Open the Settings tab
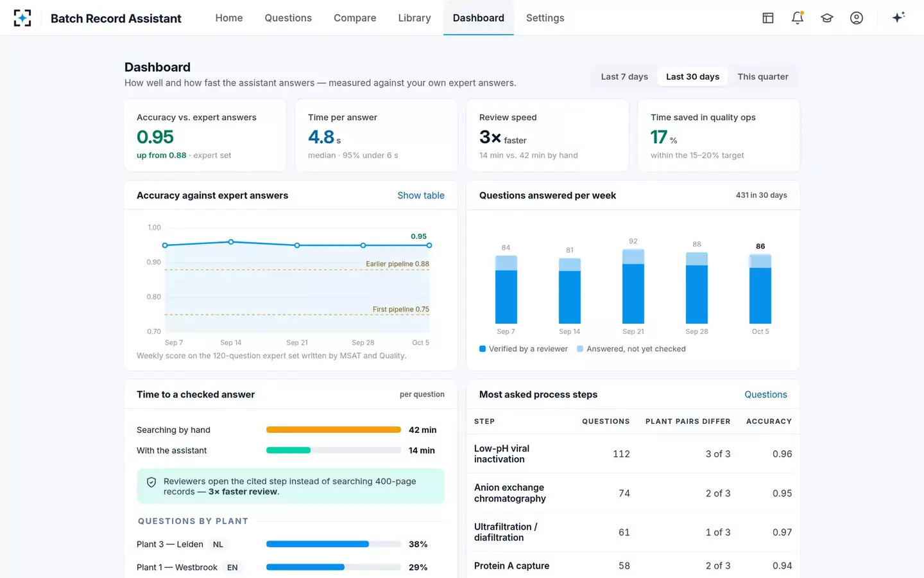This screenshot has width=924, height=578. pyautogui.click(x=545, y=18)
